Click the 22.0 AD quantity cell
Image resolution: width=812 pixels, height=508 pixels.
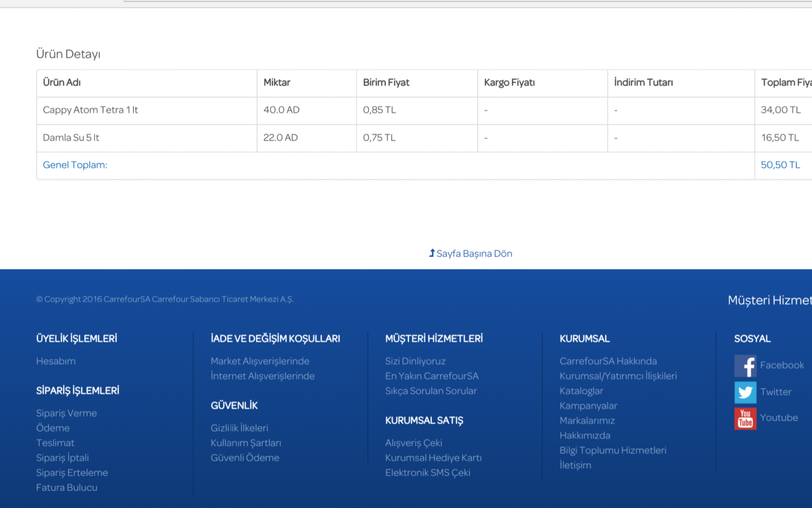point(307,138)
